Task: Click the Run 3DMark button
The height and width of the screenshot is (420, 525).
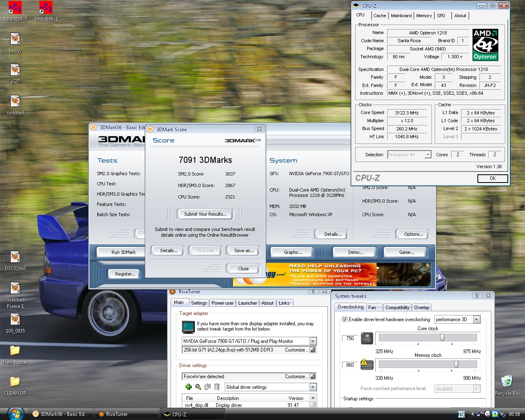Action: [x=121, y=252]
